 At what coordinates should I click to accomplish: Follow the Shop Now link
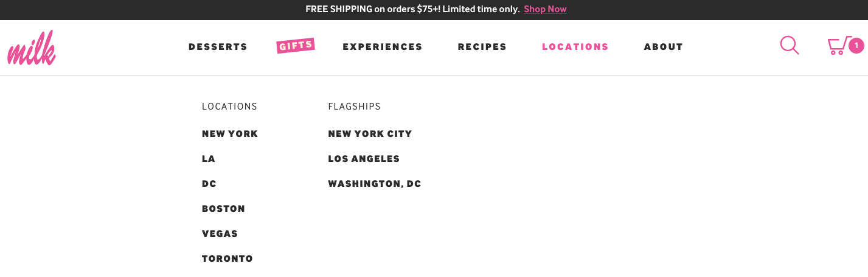point(545,9)
